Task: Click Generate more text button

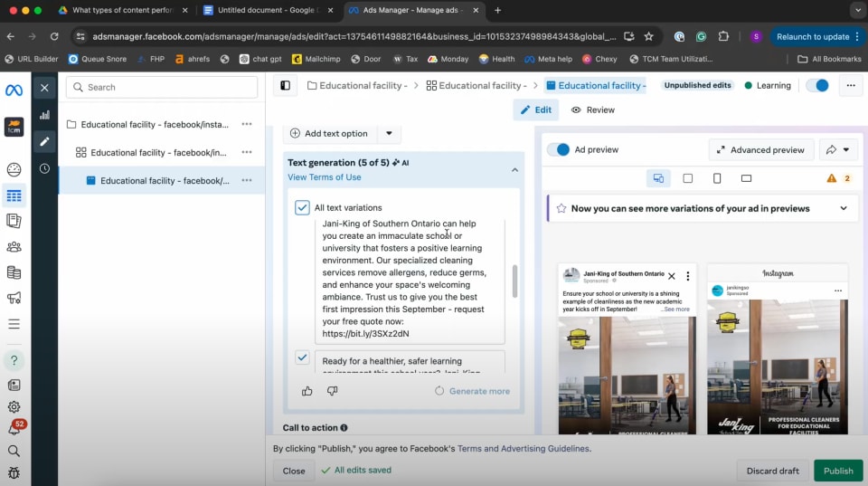Action: (472, 391)
